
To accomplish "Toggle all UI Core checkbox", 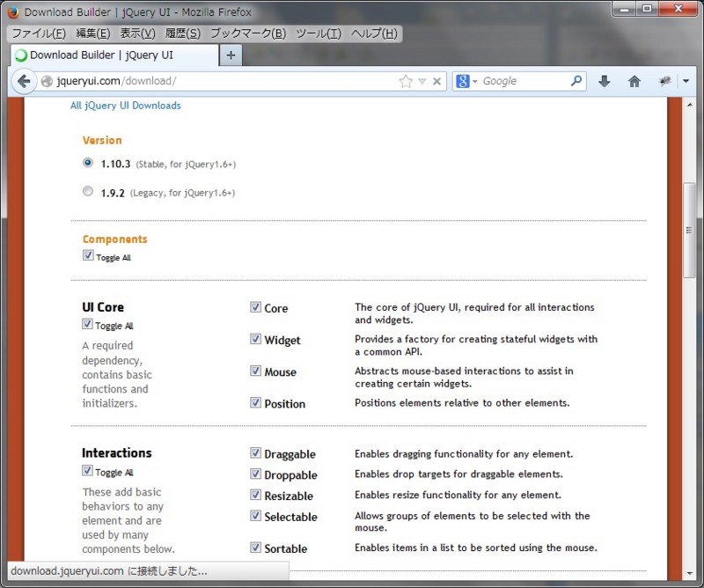I will pos(87,323).
